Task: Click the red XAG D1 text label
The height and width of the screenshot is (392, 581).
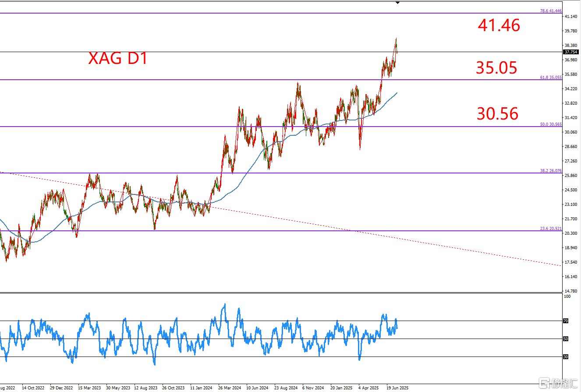Action: [x=117, y=58]
